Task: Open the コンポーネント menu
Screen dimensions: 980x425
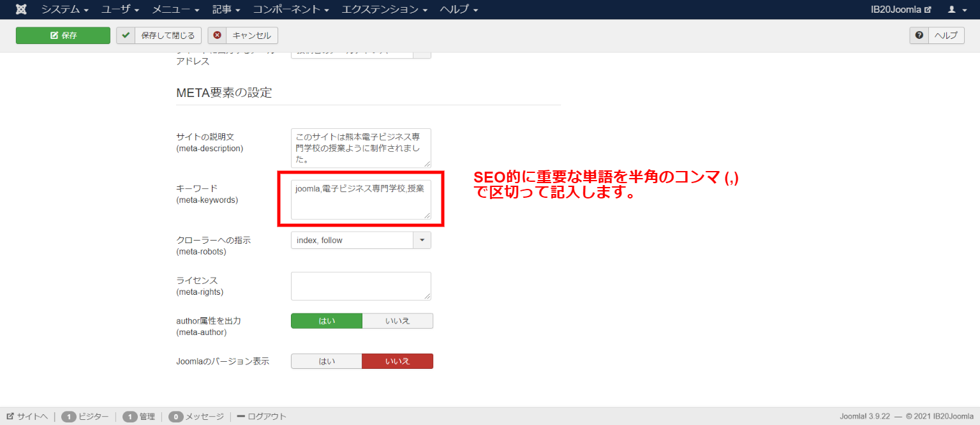Action: tap(290, 10)
